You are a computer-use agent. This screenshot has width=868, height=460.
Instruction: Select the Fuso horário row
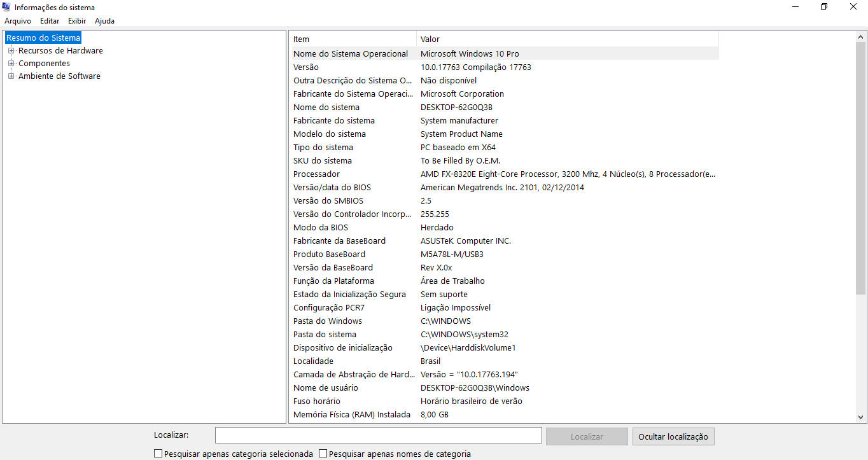pyautogui.click(x=505, y=401)
